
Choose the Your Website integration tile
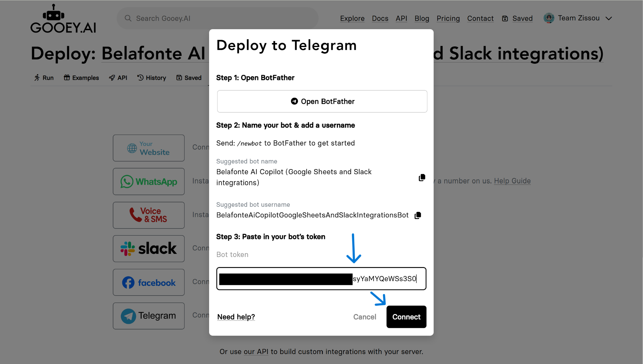coord(149,148)
